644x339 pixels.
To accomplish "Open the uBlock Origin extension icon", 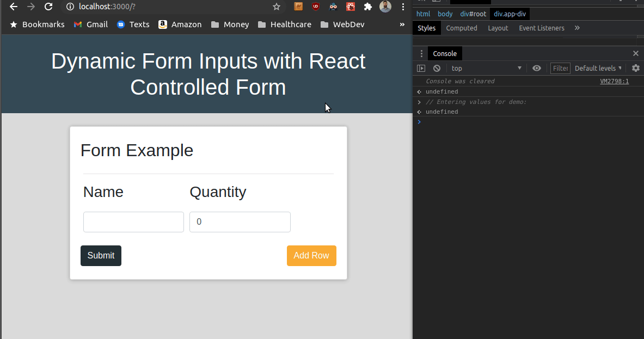I will [315, 7].
